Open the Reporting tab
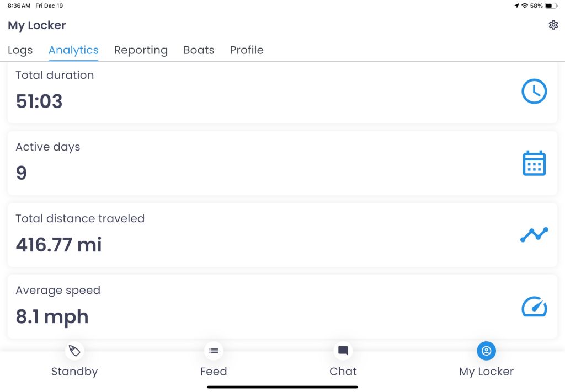Screen dimensions: 565x392 (141, 50)
